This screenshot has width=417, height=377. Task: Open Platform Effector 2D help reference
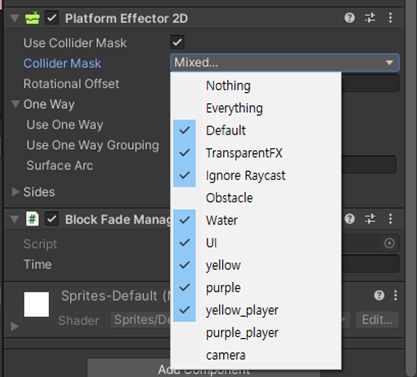(x=349, y=18)
